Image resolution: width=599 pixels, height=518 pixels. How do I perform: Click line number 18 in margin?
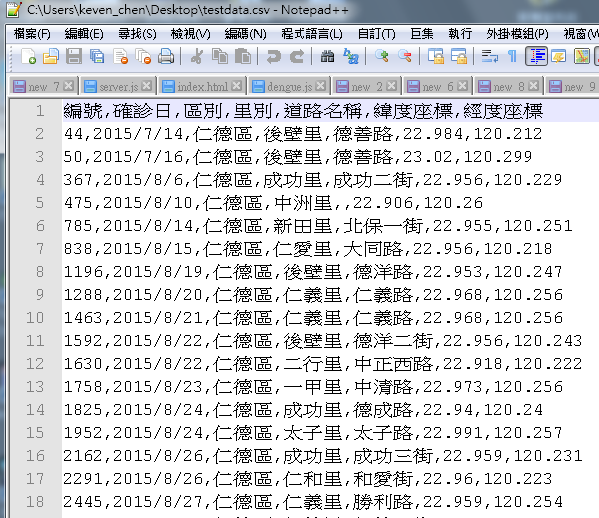[x=35, y=502]
